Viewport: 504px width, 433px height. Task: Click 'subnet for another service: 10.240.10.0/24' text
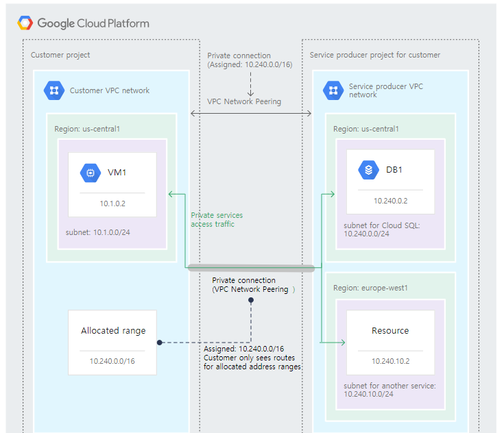pyautogui.click(x=389, y=390)
